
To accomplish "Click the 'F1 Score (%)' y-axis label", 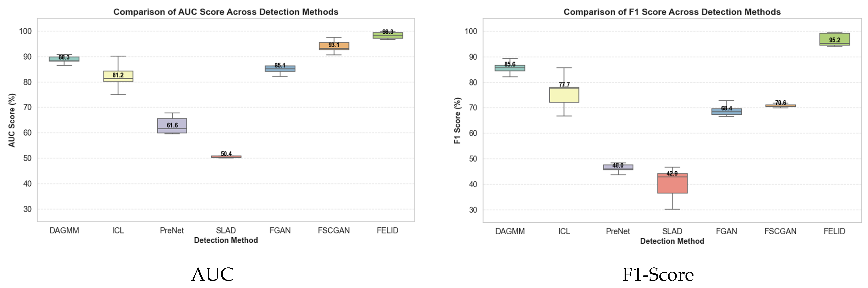I will (x=457, y=121).
